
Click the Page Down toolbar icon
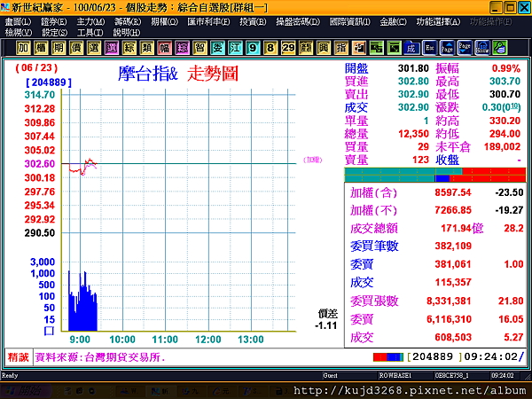pos(465,48)
